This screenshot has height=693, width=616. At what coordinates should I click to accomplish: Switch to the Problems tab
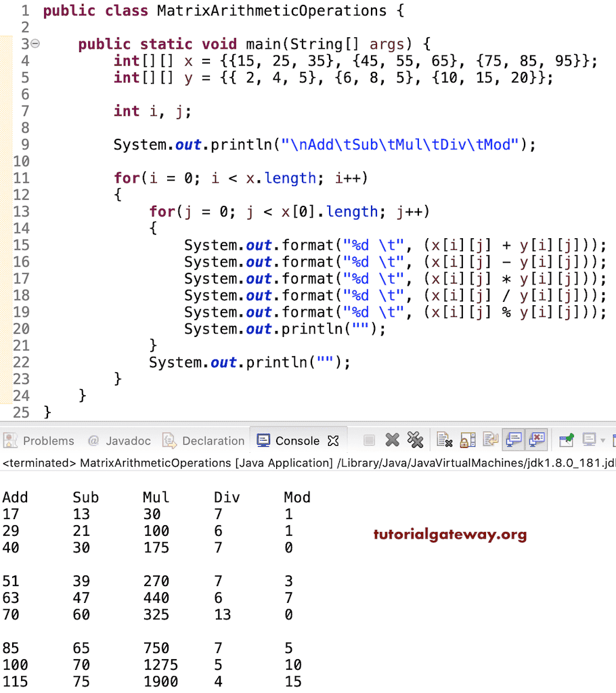(41, 441)
